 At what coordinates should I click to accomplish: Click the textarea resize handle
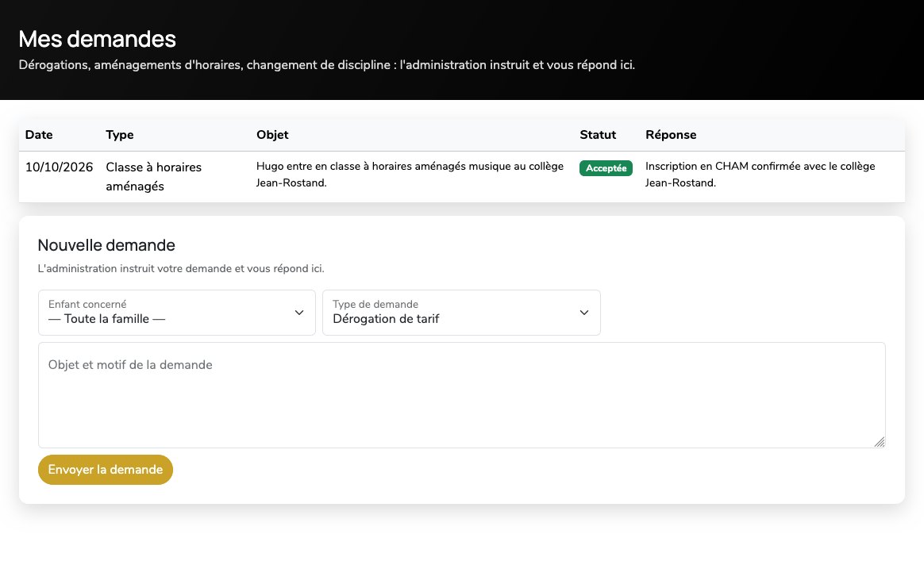(880, 442)
